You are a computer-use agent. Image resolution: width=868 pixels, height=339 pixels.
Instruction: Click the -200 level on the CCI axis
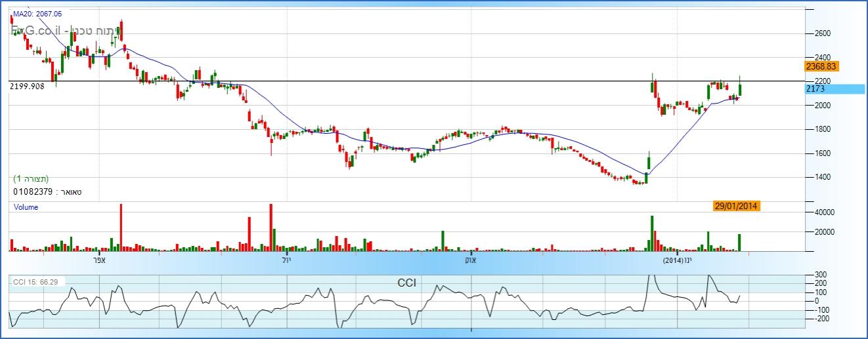click(x=821, y=319)
